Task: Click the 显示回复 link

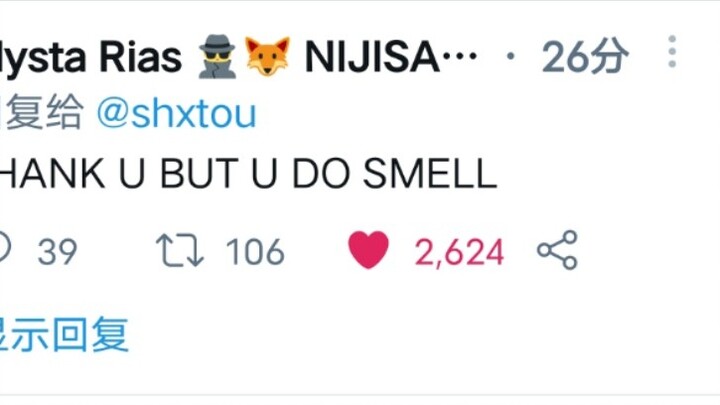Action: click(64, 335)
